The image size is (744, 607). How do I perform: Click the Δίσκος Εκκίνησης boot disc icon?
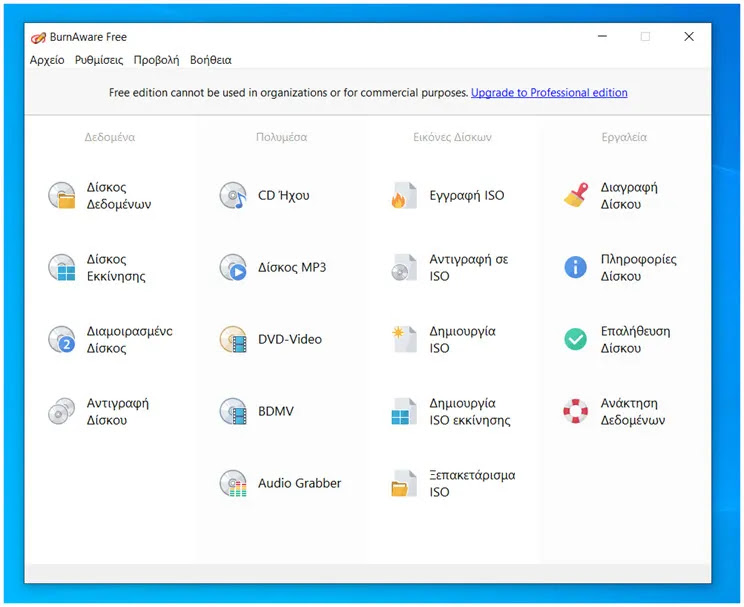click(x=62, y=268)
